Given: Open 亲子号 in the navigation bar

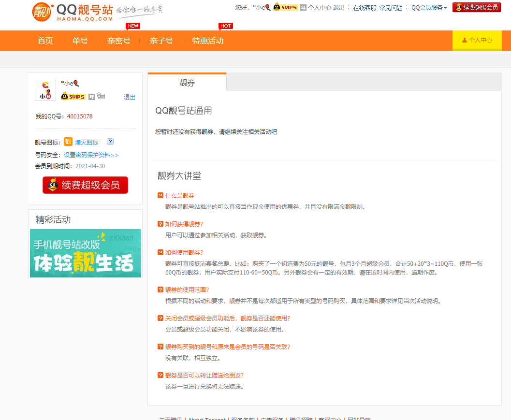Looking at the screenshot, I should [x=161, y=41].
